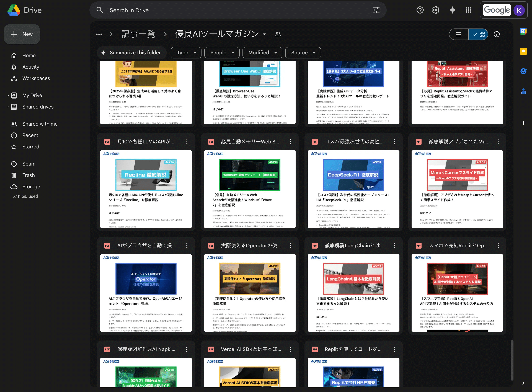Click the New button
Viewport: 532px width, 392px height.
[22, 34]
